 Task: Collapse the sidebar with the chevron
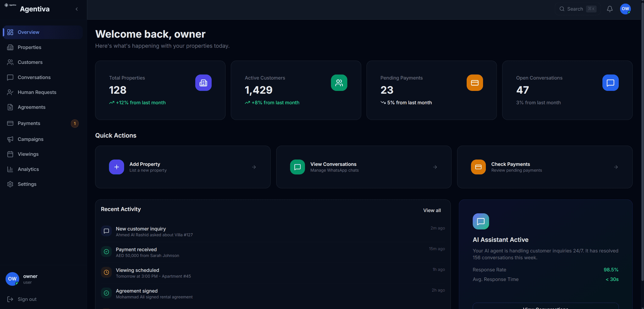click(x=77, y=9)
